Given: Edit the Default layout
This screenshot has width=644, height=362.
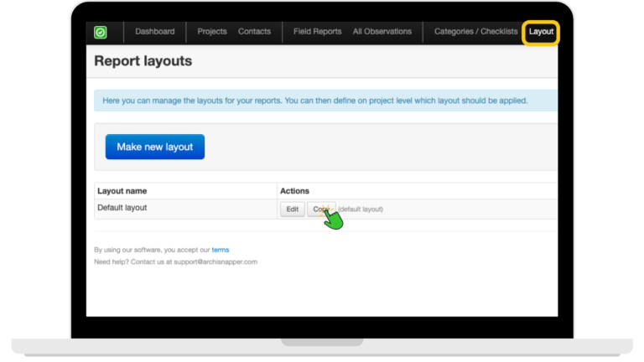Looking at the screenshot, I should click(293, 209).
